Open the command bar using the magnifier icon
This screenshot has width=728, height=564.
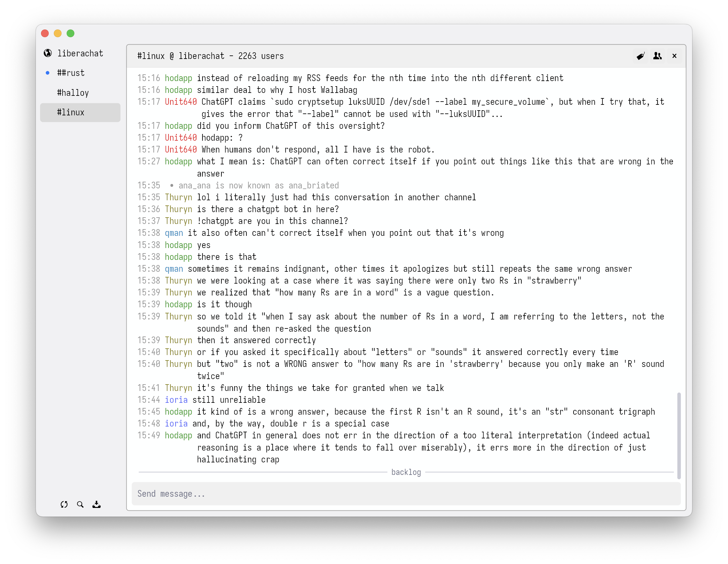pyautogui.click(x=80, y=505)
